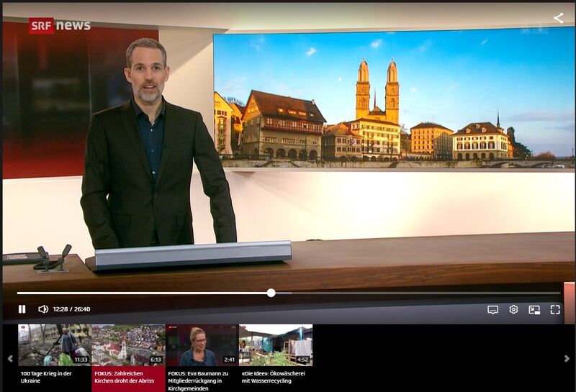Open the subtitles menu
This screenshot has width=576, height=392.
tap(492, 309)
